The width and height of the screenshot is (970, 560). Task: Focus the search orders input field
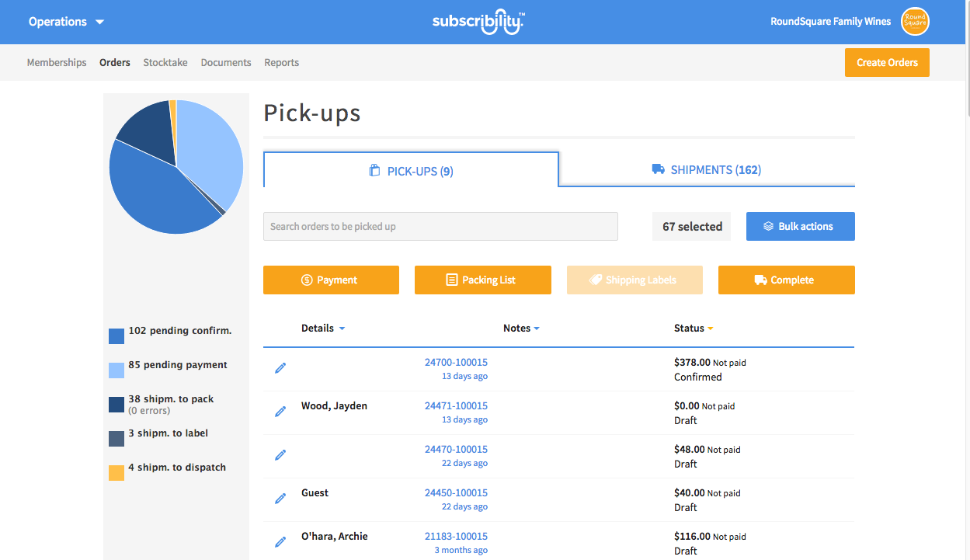(440, 226)
